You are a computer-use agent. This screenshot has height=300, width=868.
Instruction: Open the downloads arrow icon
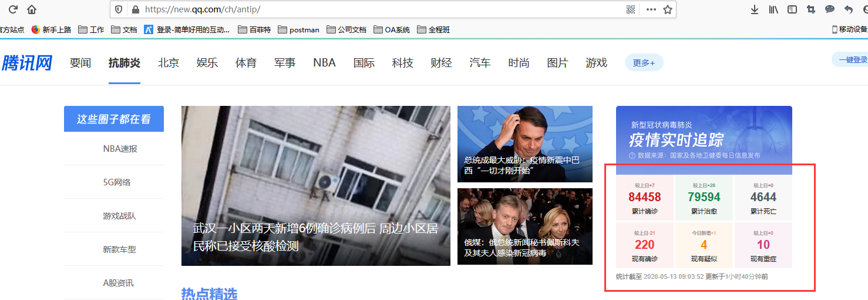coord(755,9)
